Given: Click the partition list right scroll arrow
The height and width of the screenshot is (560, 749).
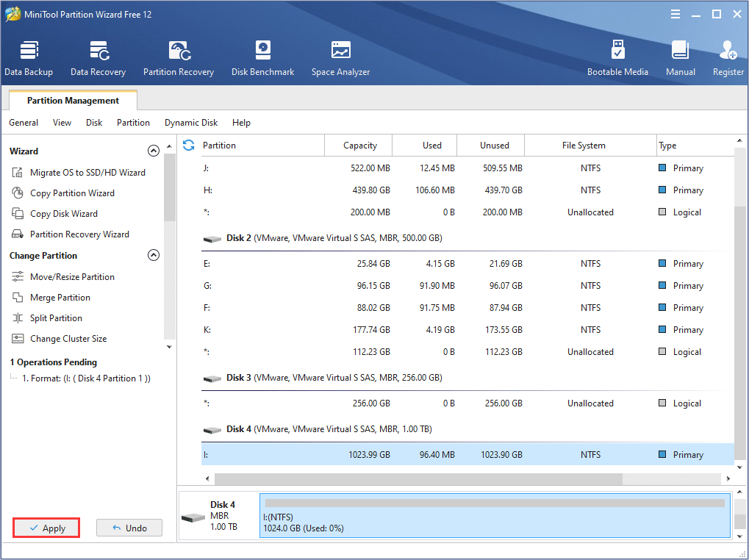Looking at the screenshot, I should (728, 478).
